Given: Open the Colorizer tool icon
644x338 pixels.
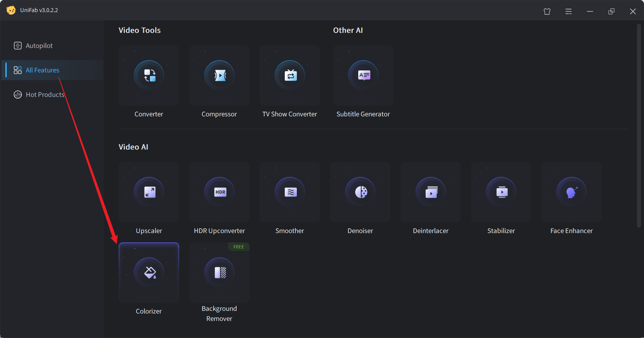Looking at the screenshot, I should point(149,273).
